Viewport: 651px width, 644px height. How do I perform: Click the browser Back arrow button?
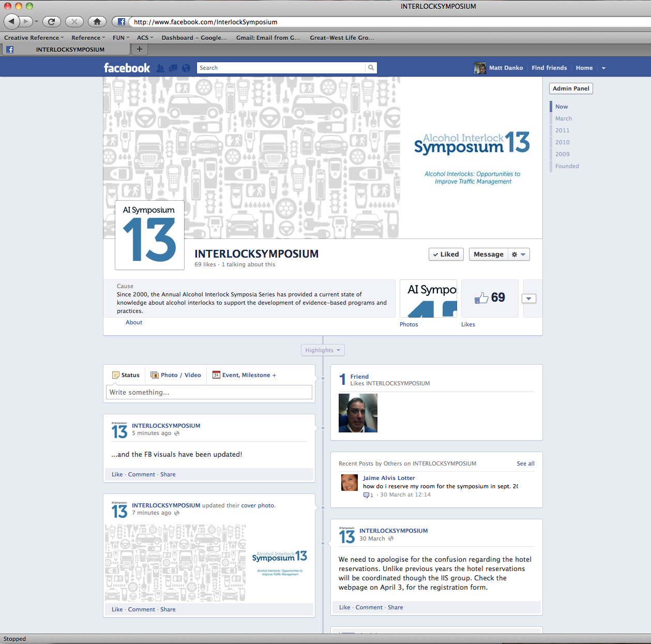click(x=12, y=22)
